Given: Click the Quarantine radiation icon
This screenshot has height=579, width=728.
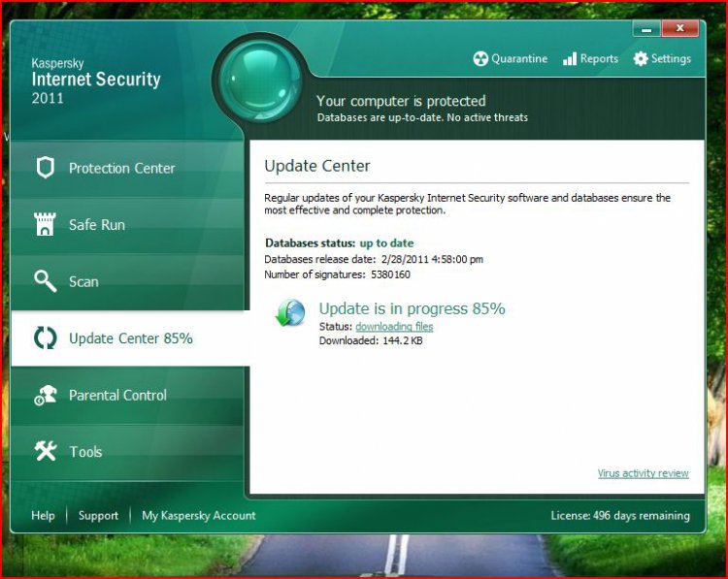Looking at the screenshot, I should click(x=480, y=59).
